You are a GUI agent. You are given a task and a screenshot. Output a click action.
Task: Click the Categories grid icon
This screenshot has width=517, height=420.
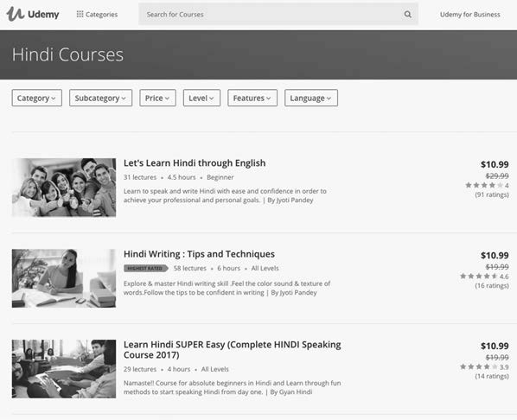80,14
